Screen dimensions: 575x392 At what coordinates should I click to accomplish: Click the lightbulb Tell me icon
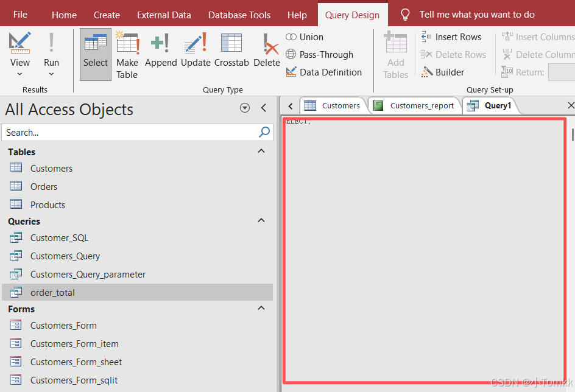click(x=405, y=15)
